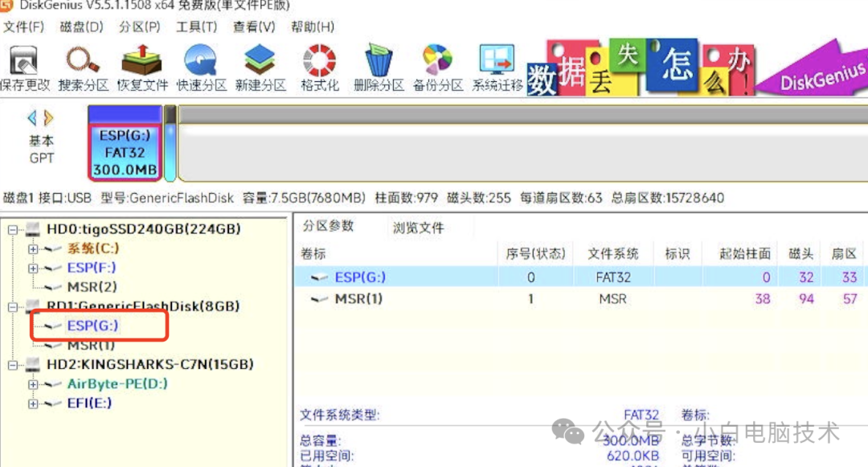Collapse the HD0:tigoSSD240GB tree node
The width and height of the screenshot is (868, 467).
13,229
